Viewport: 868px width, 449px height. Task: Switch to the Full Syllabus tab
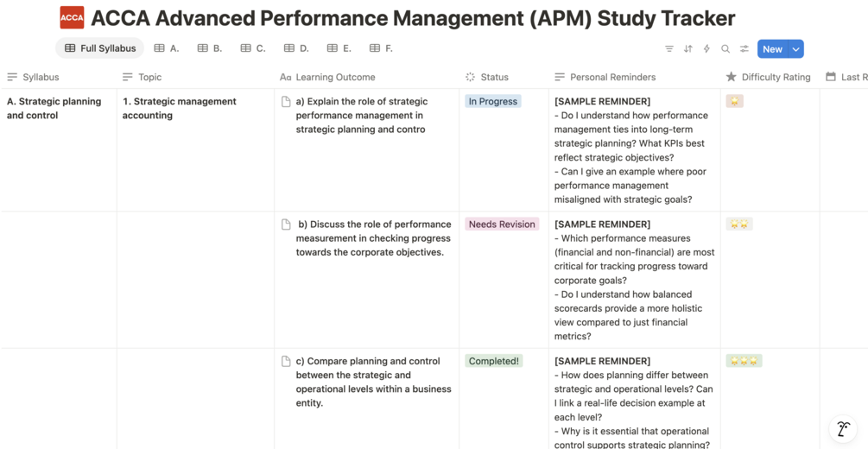100,48
